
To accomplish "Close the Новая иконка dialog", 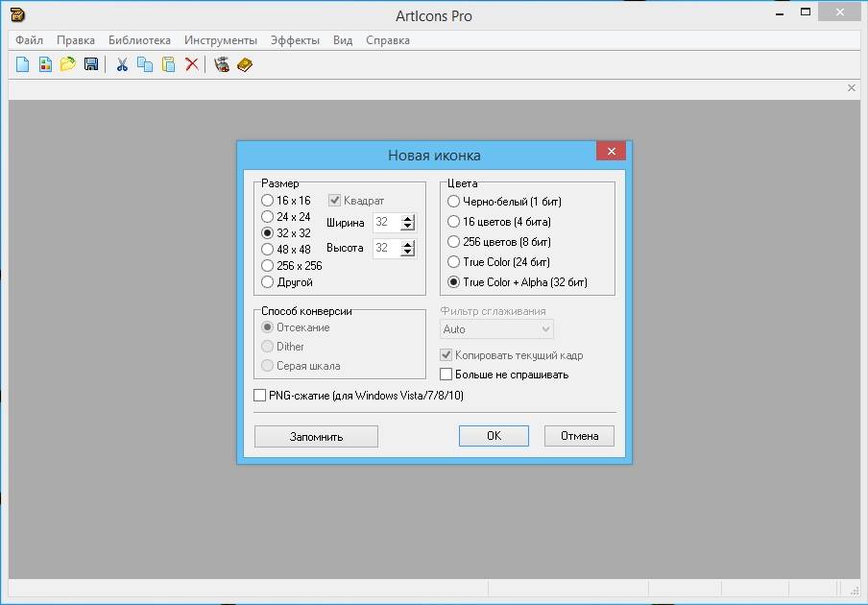I will pos(611,151).
